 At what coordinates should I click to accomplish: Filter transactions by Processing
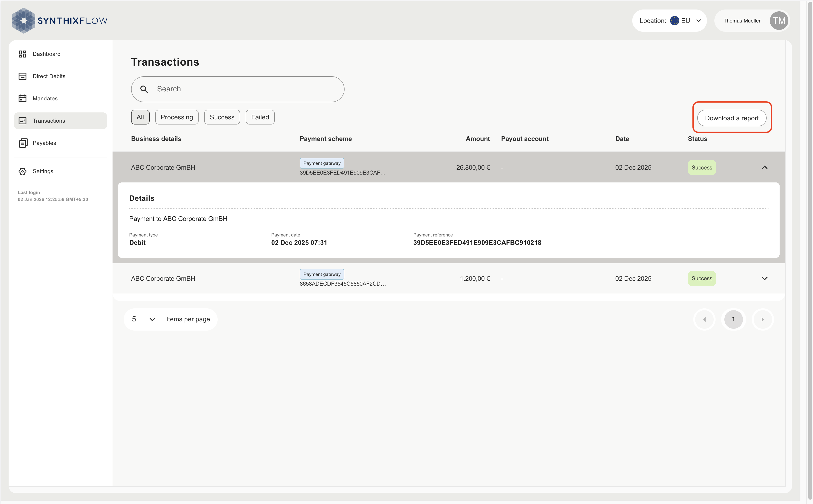177,117
